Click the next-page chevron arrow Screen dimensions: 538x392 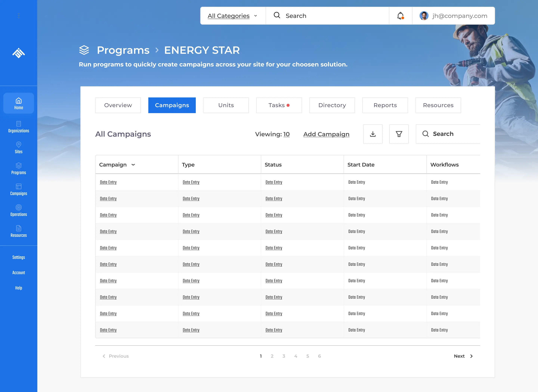tap(471, 356)
